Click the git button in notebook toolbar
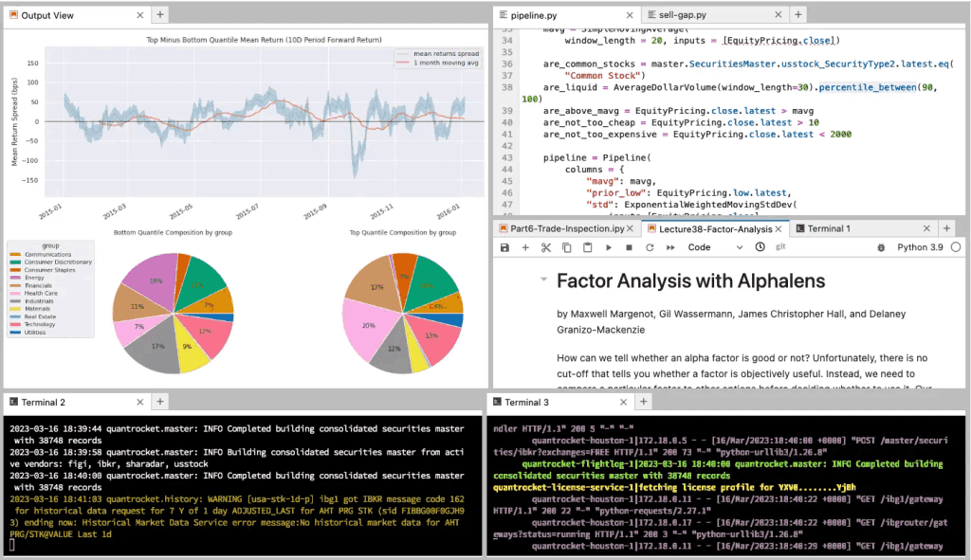971x560 pixels. [780, 247]
